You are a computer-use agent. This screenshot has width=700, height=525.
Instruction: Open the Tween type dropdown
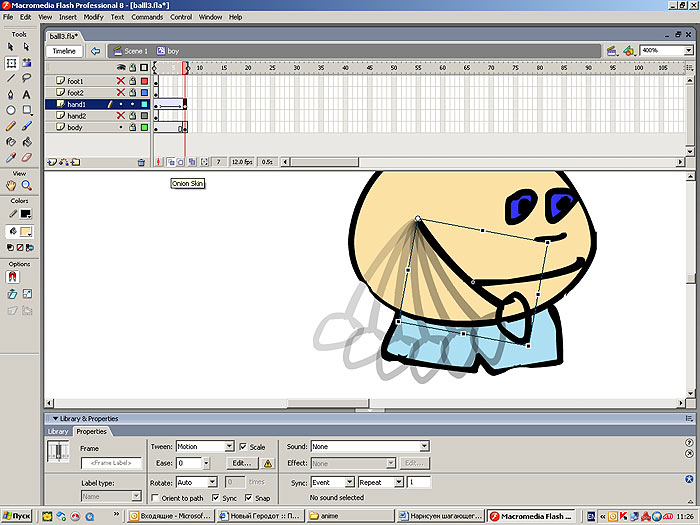point(229,446)
